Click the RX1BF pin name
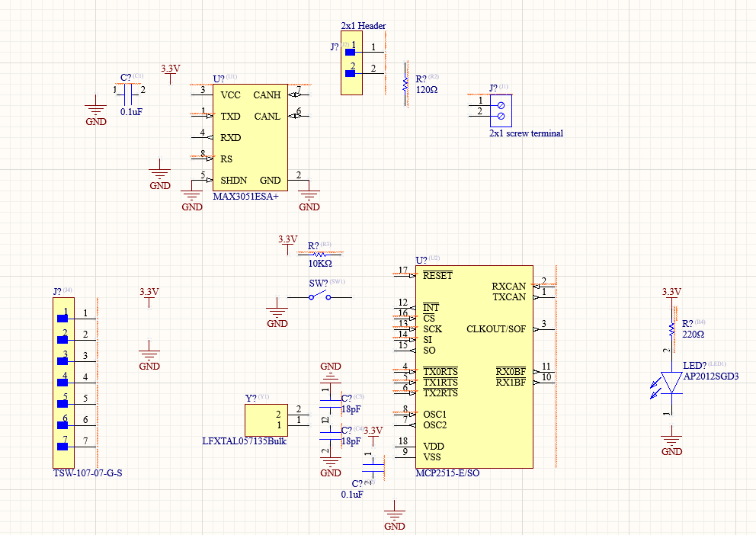756x535 pixels. (511, 383)
